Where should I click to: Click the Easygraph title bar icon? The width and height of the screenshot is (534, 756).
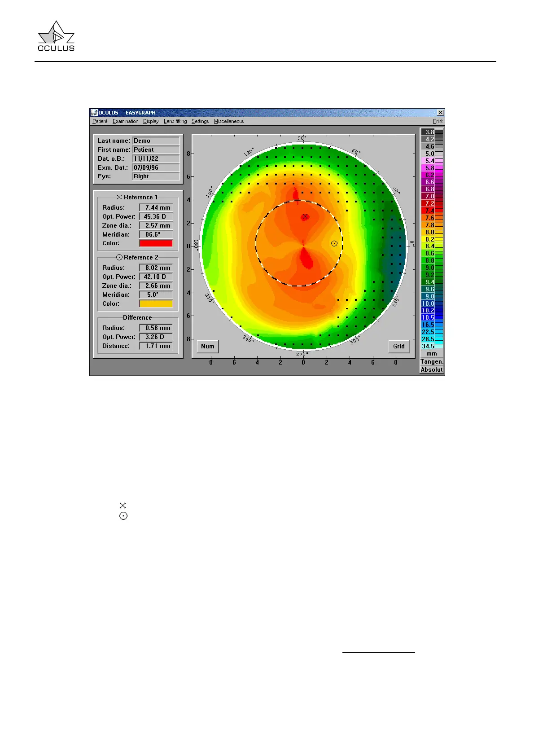coord(94,113)
